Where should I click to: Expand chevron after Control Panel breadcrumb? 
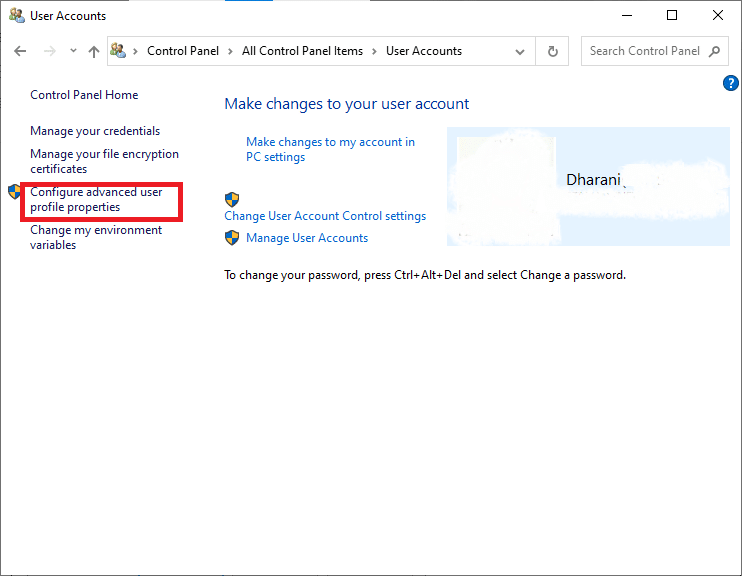tap(232, 51)
